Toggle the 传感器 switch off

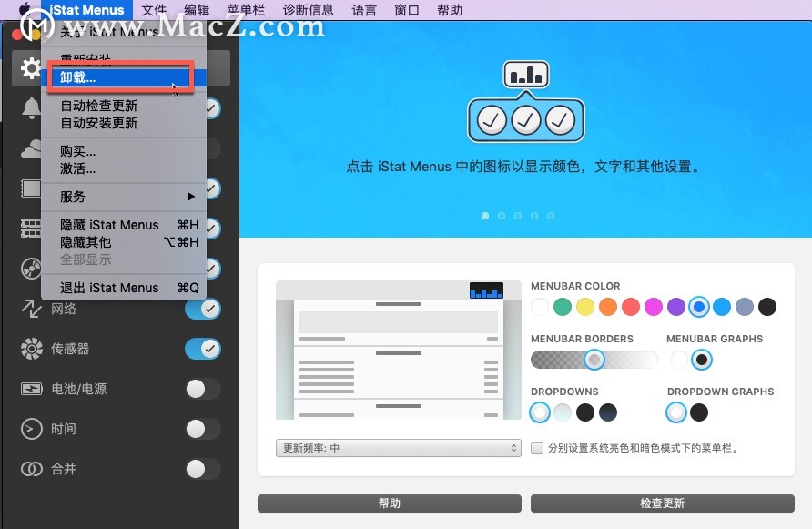pyautogui.click(x=202, y=349)
